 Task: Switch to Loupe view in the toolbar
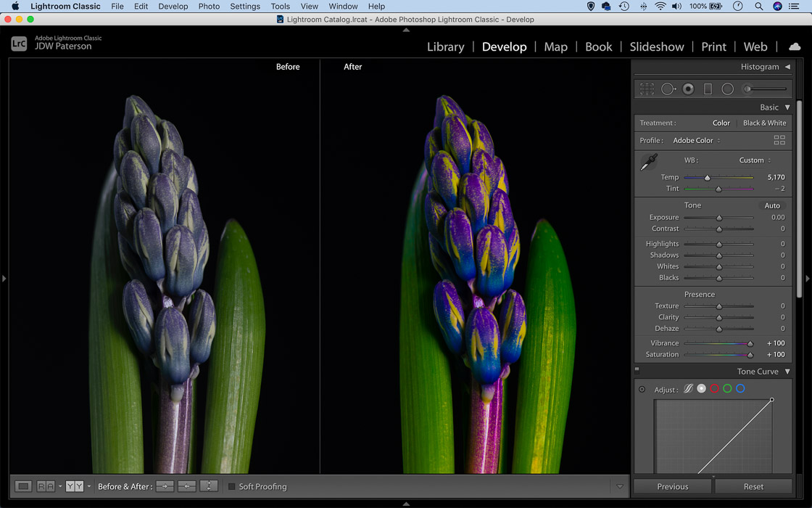pos(22,485)
